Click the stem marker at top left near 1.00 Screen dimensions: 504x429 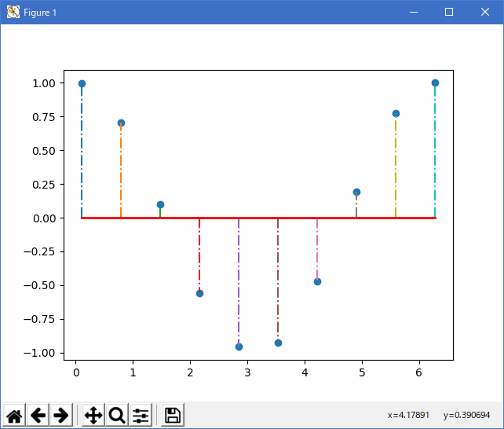[x=82, y=83]
